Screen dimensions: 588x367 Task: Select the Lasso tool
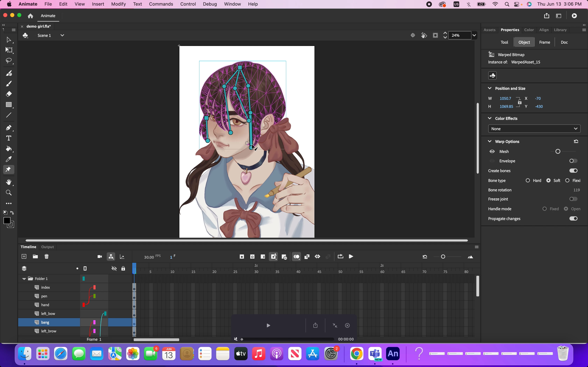pyautogui.click(x=9, y=60)
